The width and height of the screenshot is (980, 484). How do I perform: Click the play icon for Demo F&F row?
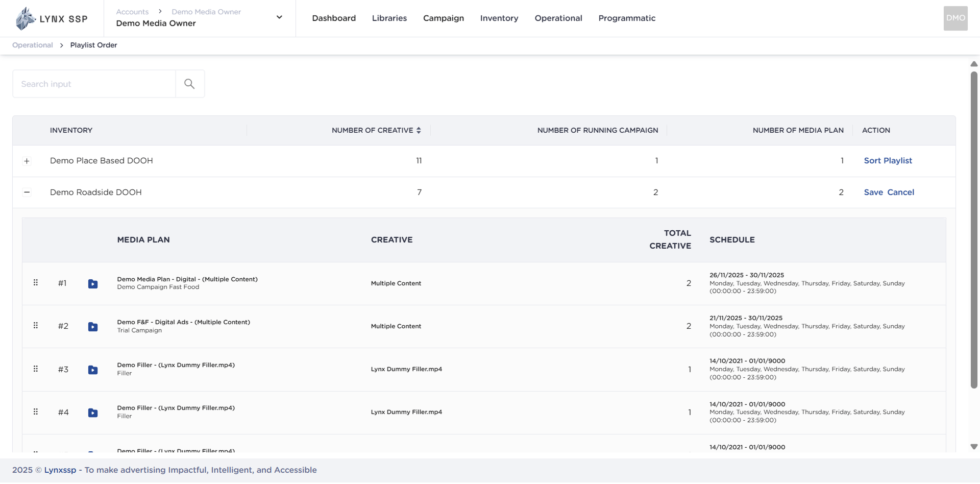(x=93, y=327)
